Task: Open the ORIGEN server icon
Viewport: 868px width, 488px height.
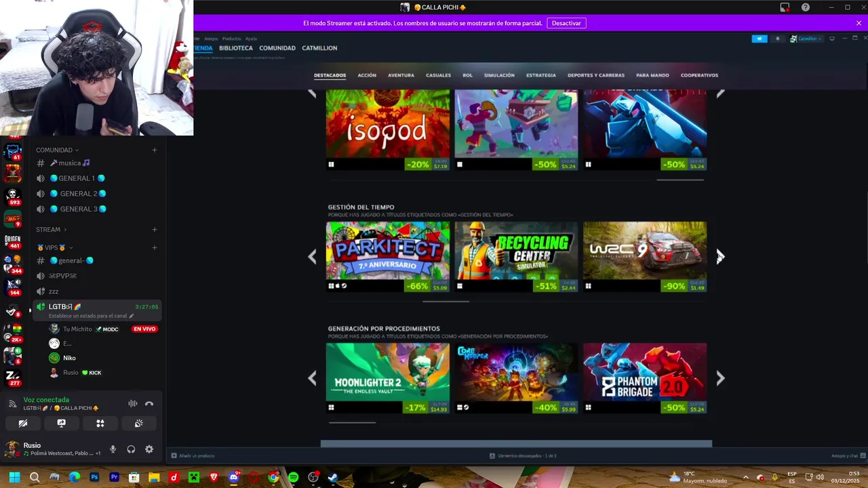Action: pyautogui.click(x=12, y=240)
